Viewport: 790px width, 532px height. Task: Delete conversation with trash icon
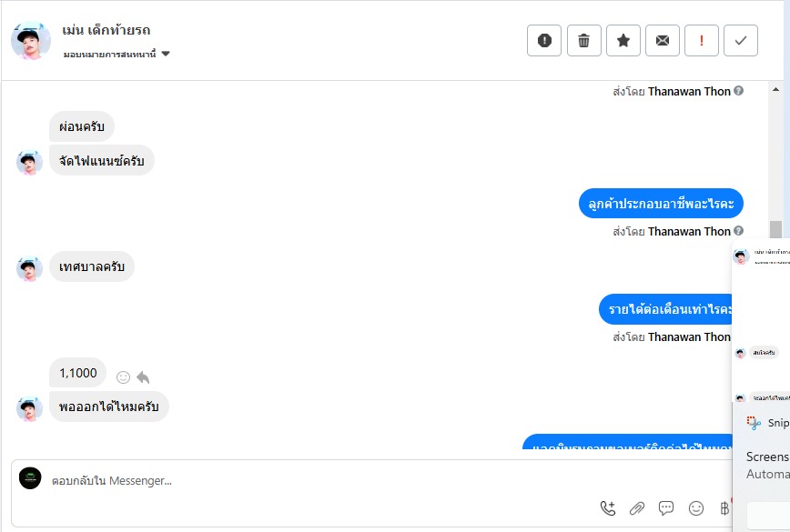click(584, 40)
